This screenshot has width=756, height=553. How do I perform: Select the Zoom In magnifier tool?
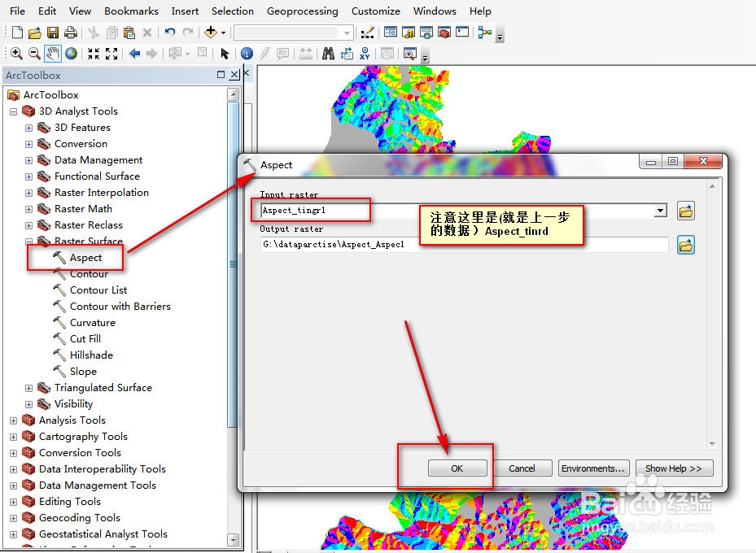[16, 54]
